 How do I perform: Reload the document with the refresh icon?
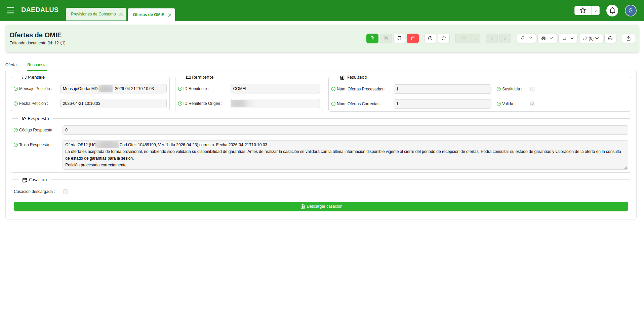[443, 38]
